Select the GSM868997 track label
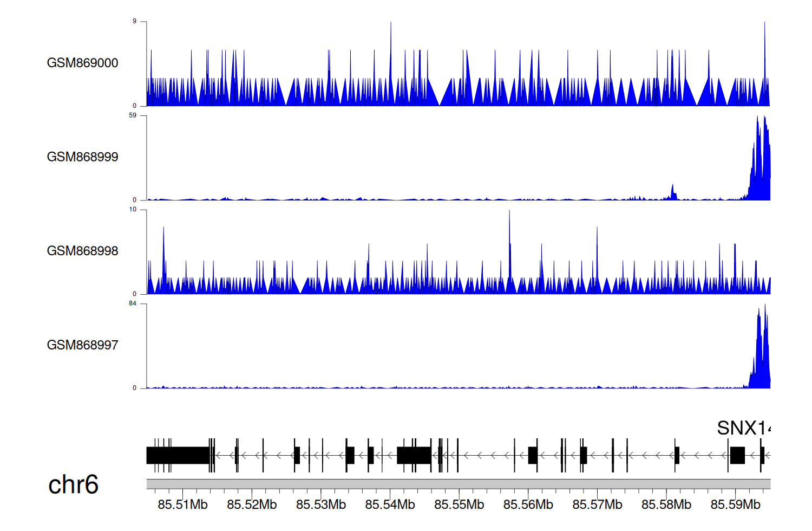The width and height of the screenshot is (812, 531). tap(82, 345)
